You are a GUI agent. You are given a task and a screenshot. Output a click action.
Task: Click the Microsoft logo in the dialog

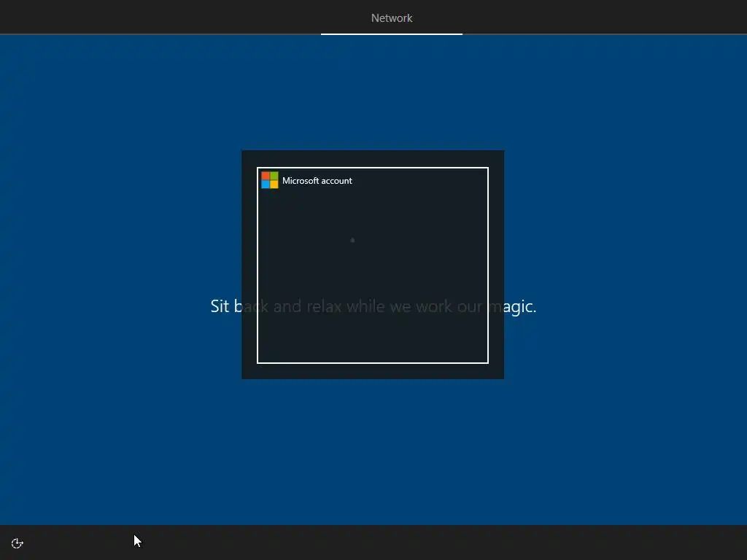270,181
